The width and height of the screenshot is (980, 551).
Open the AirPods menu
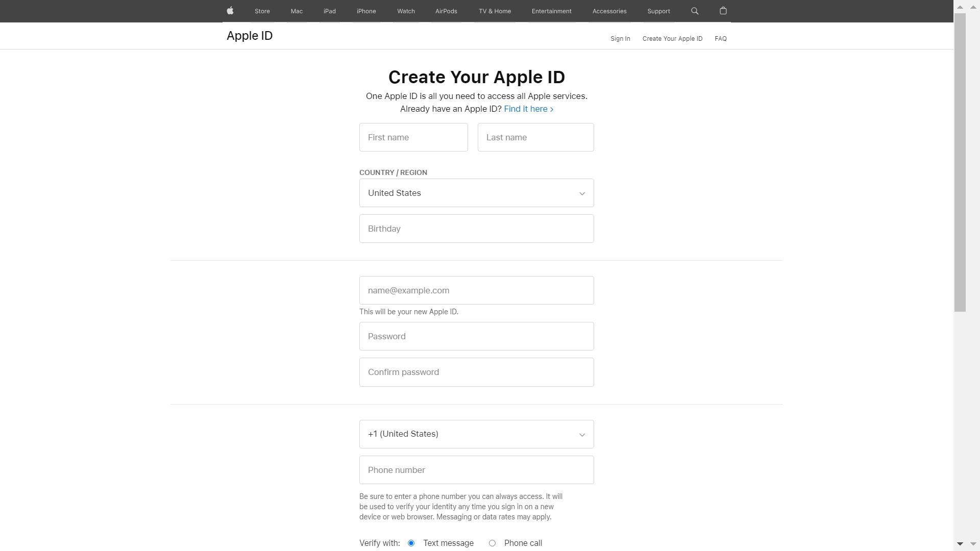(446, 11)
